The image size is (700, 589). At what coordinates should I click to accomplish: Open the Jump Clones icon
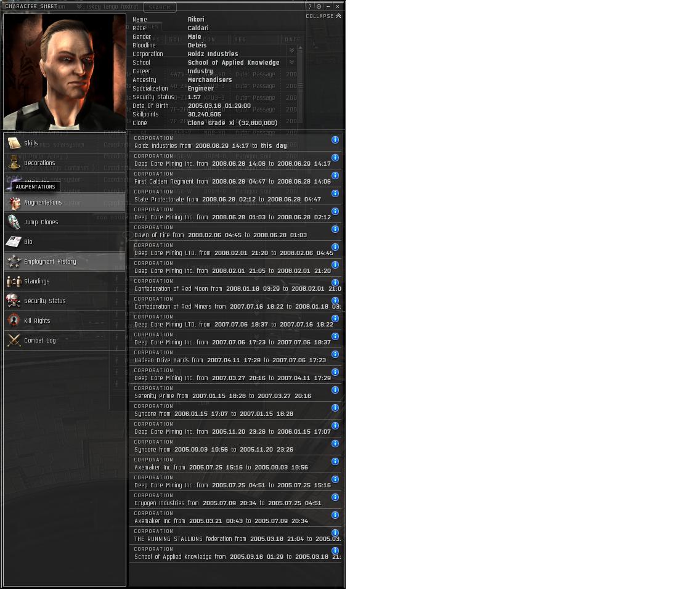(x=14, y=222)
